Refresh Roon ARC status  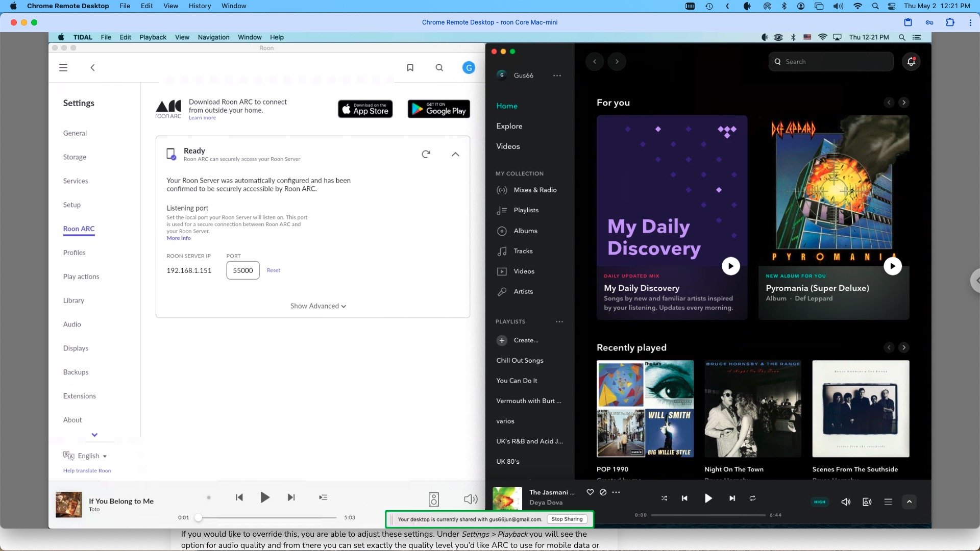[426, 154]
